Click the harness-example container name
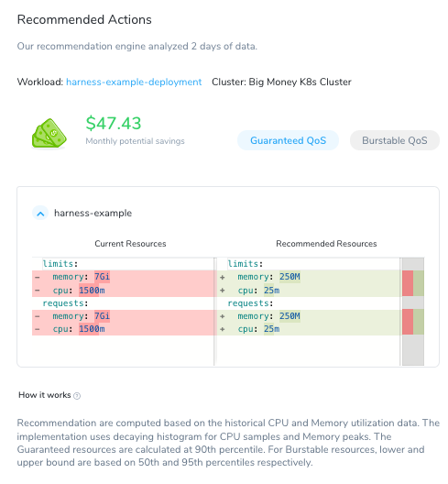Image resolution: width=448 pixels, height=484 pixels. (x=93, y=214)
